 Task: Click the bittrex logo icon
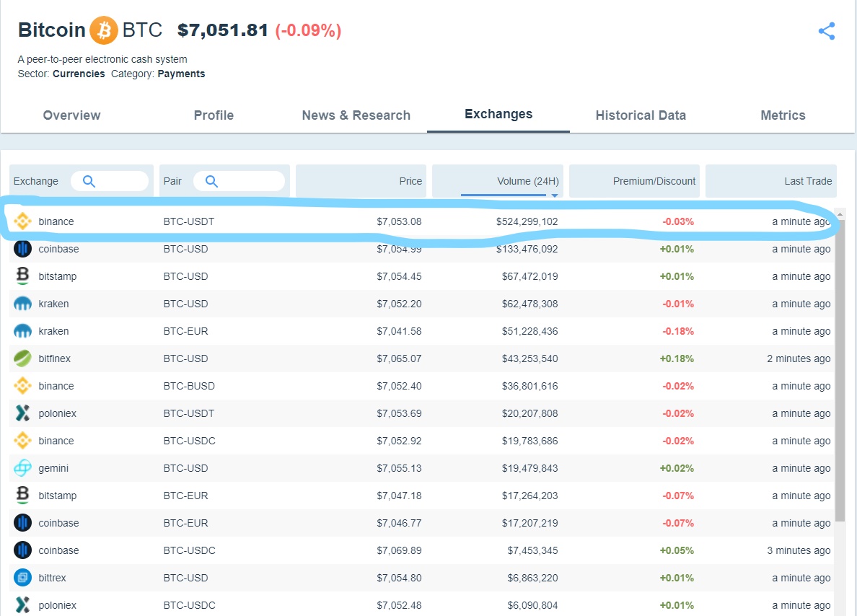(x=22, y=578)
